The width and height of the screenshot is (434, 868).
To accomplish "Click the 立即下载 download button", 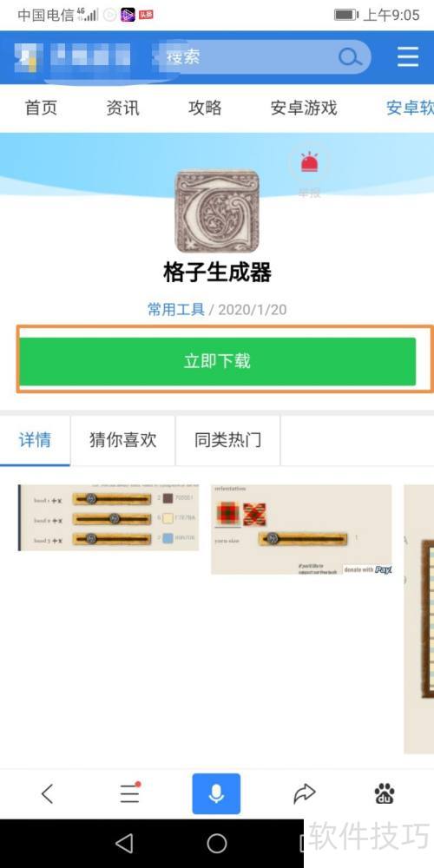I will 217,361.
